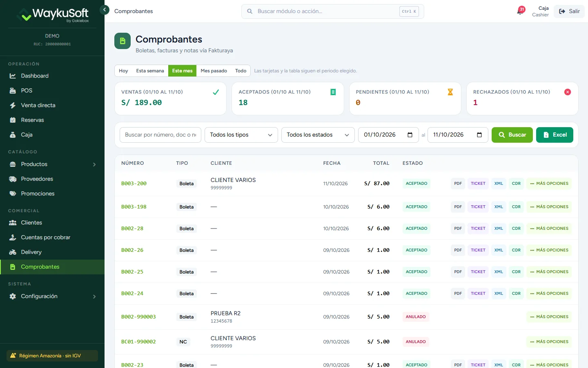The image size is (588, 368).
Task: Open the notifications bell
Action: click(x=520, y=11)
